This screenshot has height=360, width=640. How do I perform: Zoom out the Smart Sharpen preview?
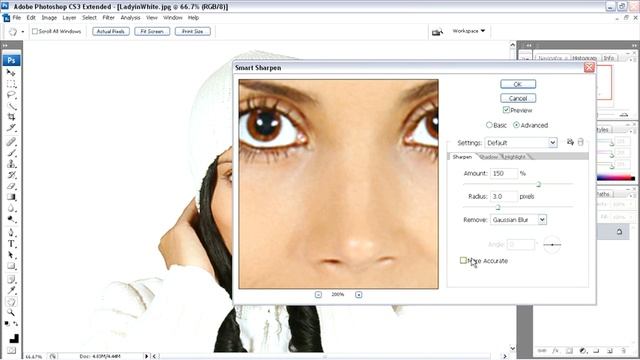(318, 294)
